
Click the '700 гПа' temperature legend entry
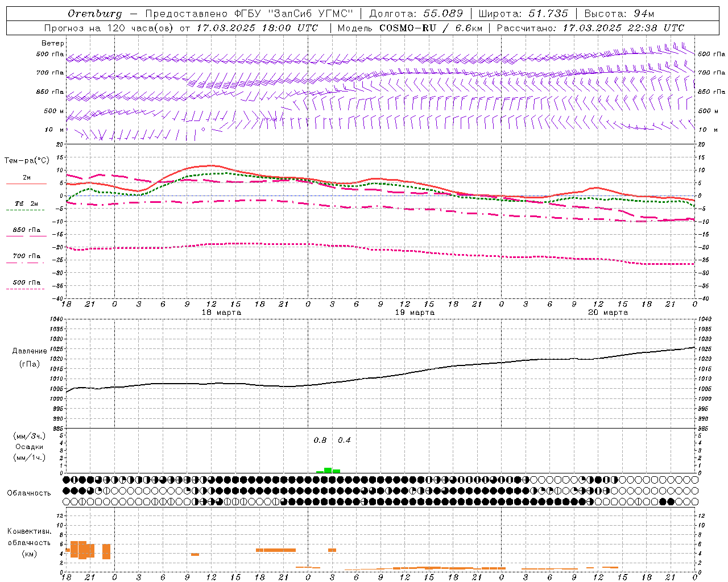tap(26, 256)
